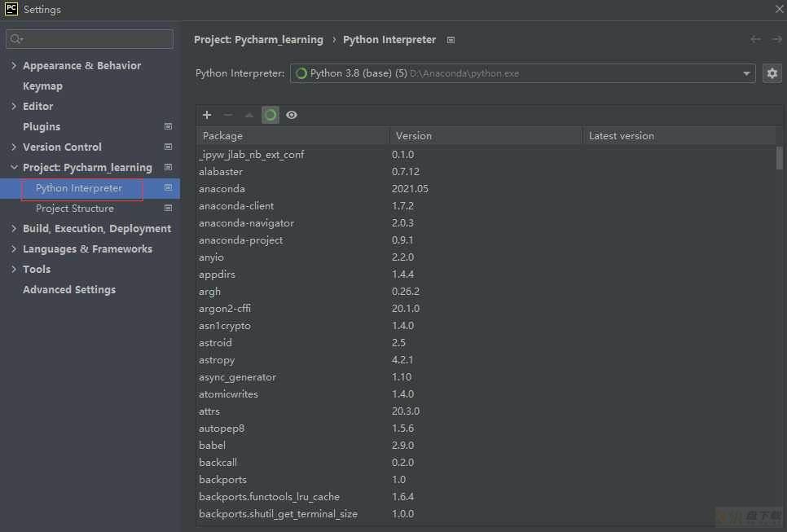Select Appearance & Behavior label
The image size is (787, 532).
click(81, 66)
